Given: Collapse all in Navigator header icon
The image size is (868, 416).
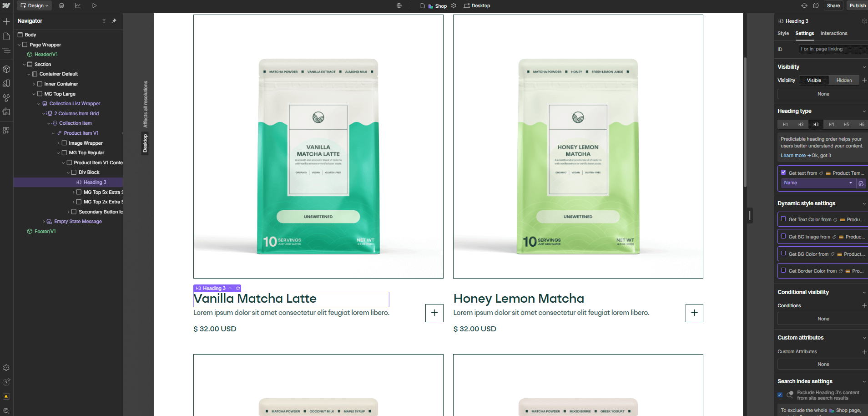Looking at the screenshot, I should (104, 21).
